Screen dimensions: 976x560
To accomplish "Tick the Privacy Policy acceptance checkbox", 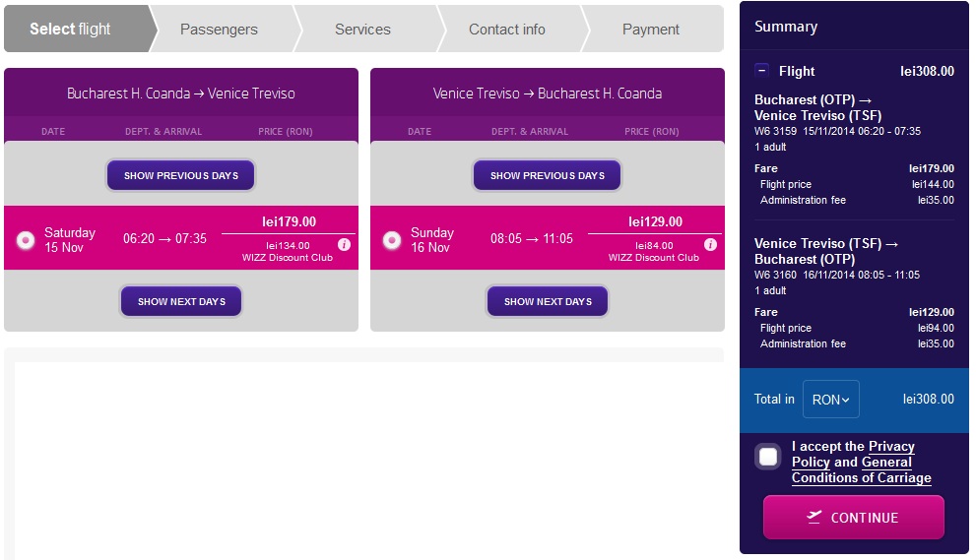I will (768, 457).
